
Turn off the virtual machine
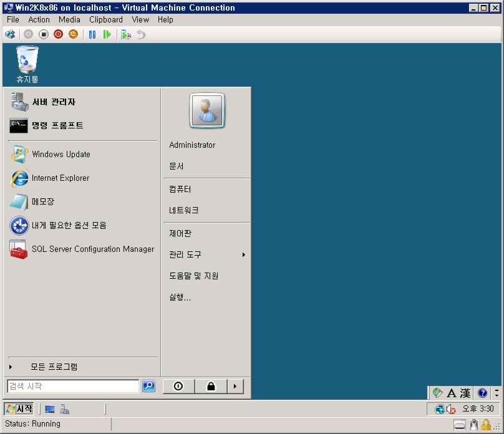(44, 34)
